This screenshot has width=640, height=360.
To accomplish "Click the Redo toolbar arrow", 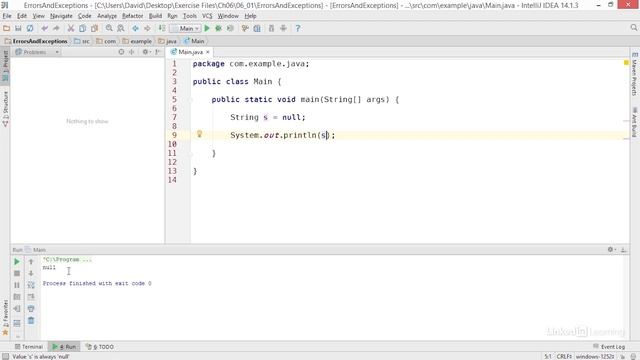I will tap(56, 28).
